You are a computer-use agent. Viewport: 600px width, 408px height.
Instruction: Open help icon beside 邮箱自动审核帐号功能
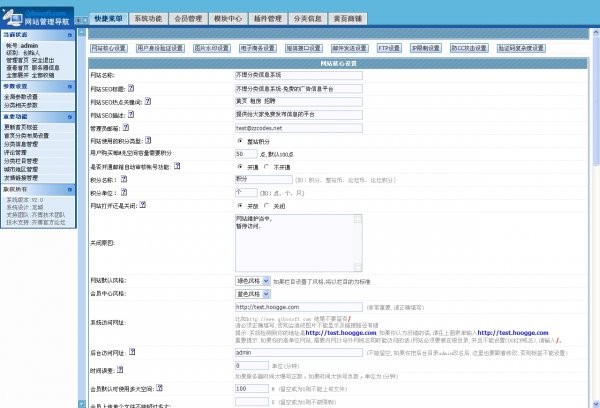[177, 166]
